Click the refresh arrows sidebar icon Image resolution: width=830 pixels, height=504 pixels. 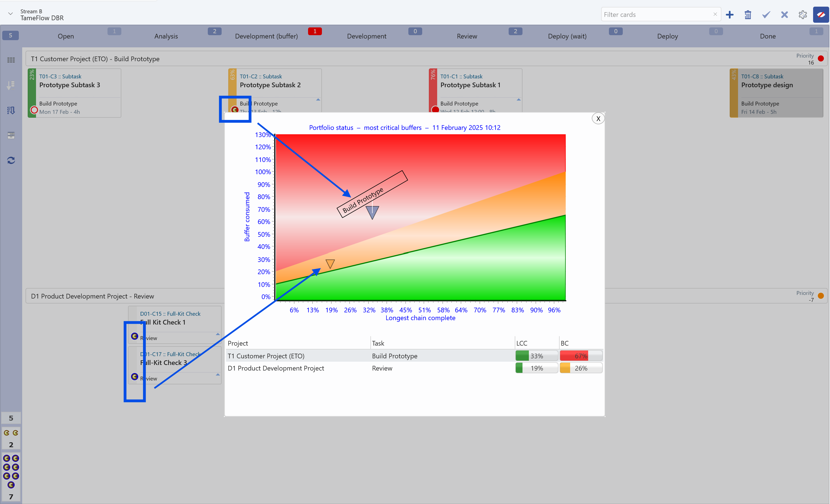pyautogui.click(x=11, y=160)
